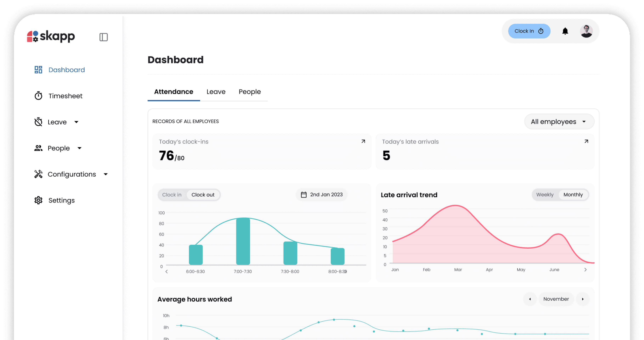This screenshot has width=644, height=340.
Task: Open notifications bell icon
Action: (565, 31)
